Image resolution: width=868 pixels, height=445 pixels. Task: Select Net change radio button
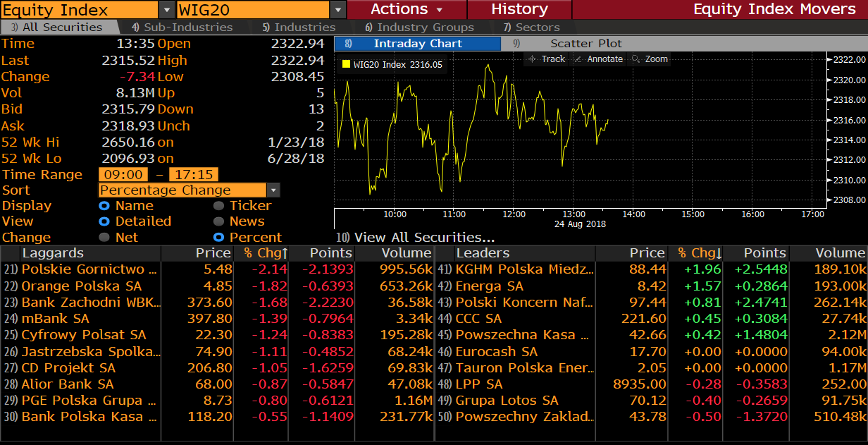tap(104, 238)
